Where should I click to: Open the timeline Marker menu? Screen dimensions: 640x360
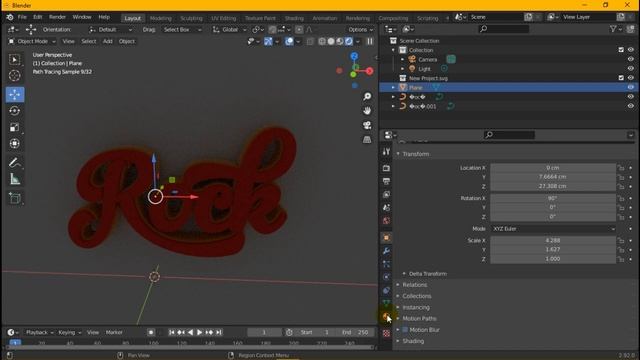[114, 332]
